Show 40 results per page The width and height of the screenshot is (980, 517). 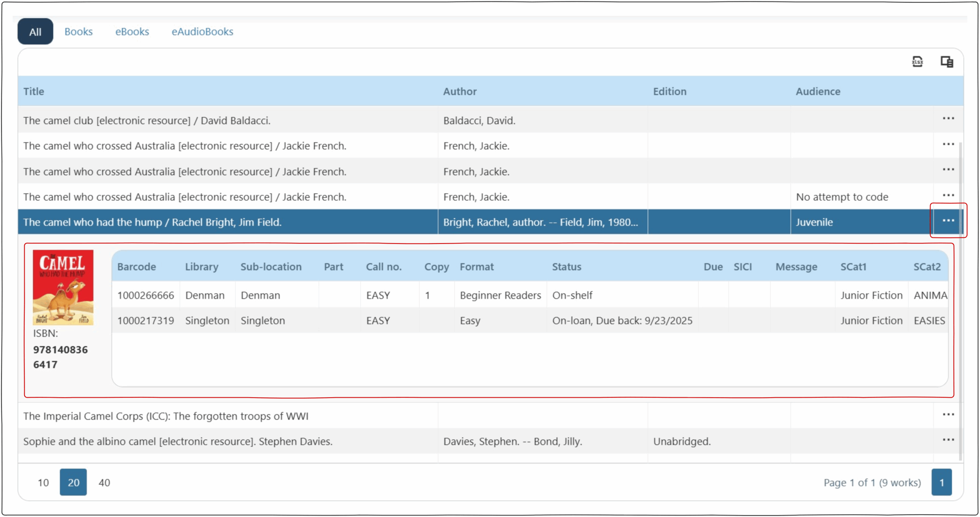[x=104, y=482]
